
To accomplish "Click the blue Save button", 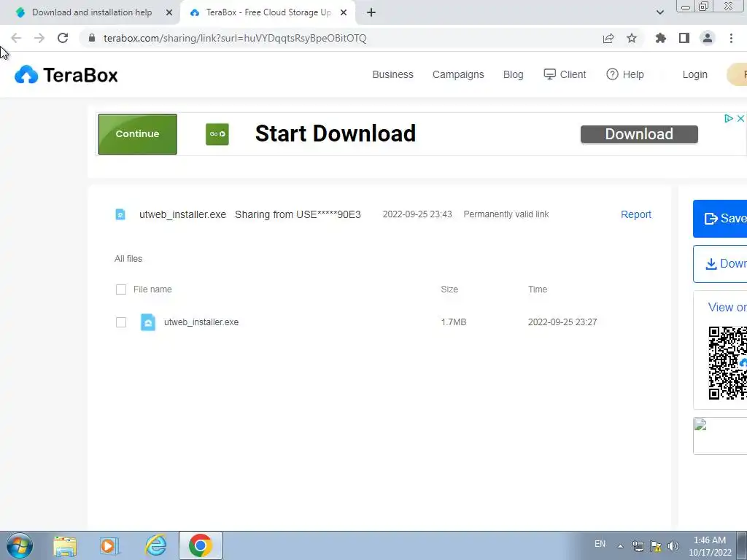I will click(720, 219).
